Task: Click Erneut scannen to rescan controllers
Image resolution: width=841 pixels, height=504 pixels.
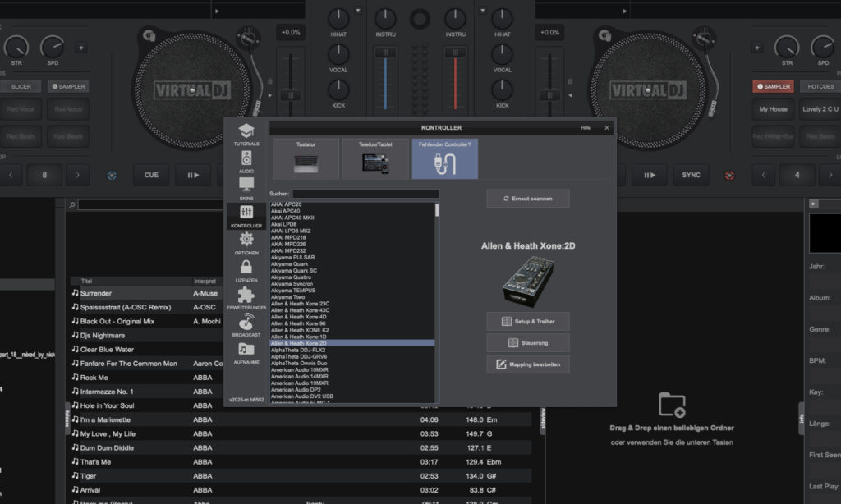Action: click(x=527, y=198)
